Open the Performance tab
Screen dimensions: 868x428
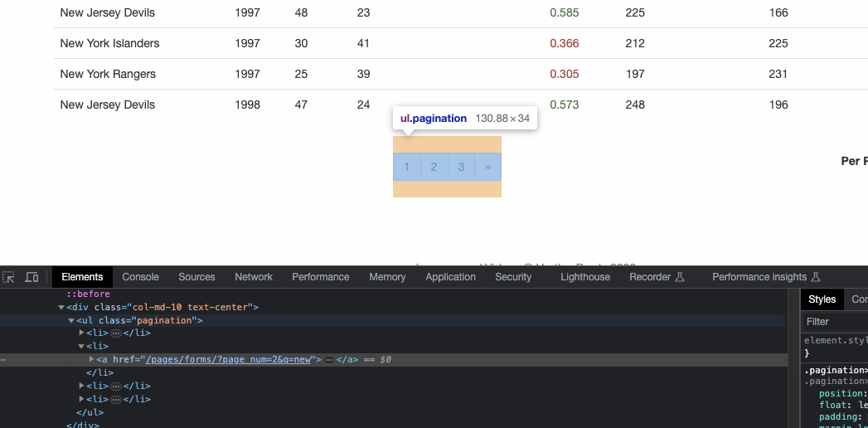[321, 277]
